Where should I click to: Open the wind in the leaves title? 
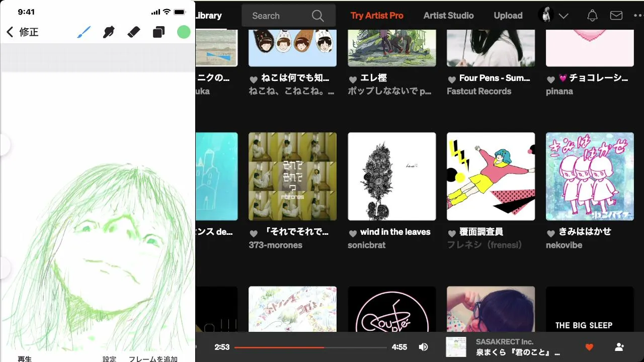pyautogui.click(x=395, y=232)
